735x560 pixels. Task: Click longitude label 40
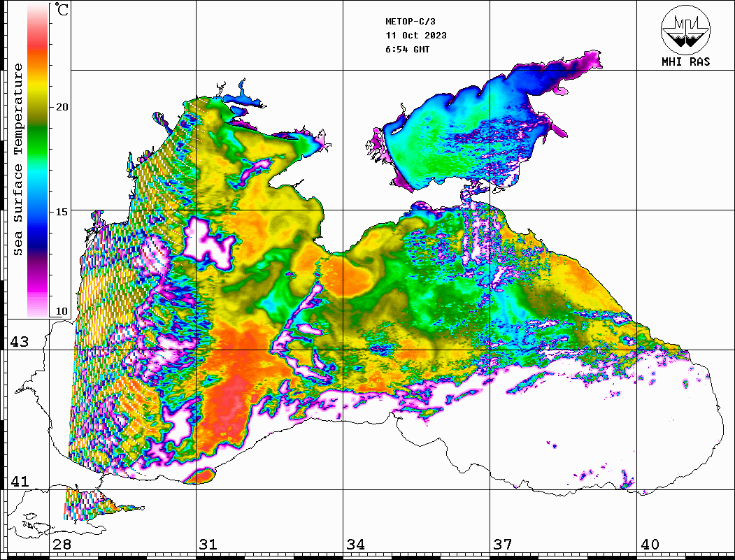coord(650,545)
